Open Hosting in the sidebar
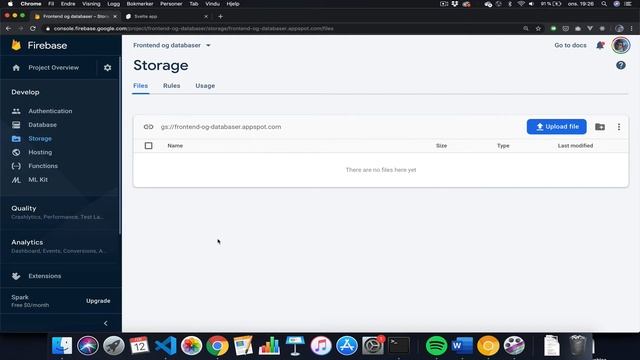Image resolution: width=640 pixels, height=360 pixels. coord(40,152)
